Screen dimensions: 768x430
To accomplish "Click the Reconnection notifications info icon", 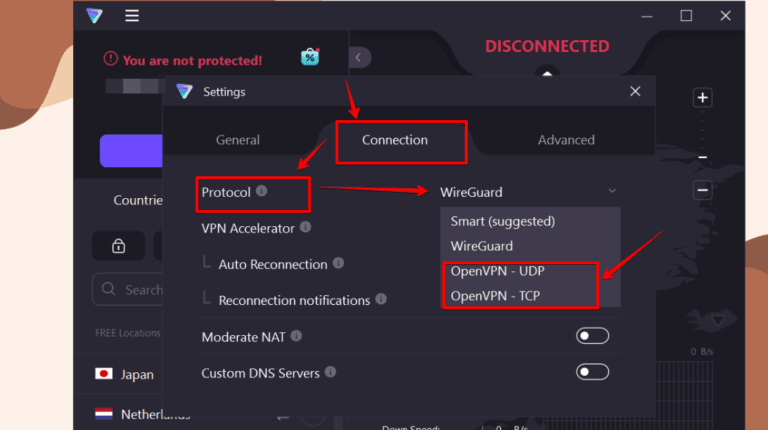I will tap(381, 299).
